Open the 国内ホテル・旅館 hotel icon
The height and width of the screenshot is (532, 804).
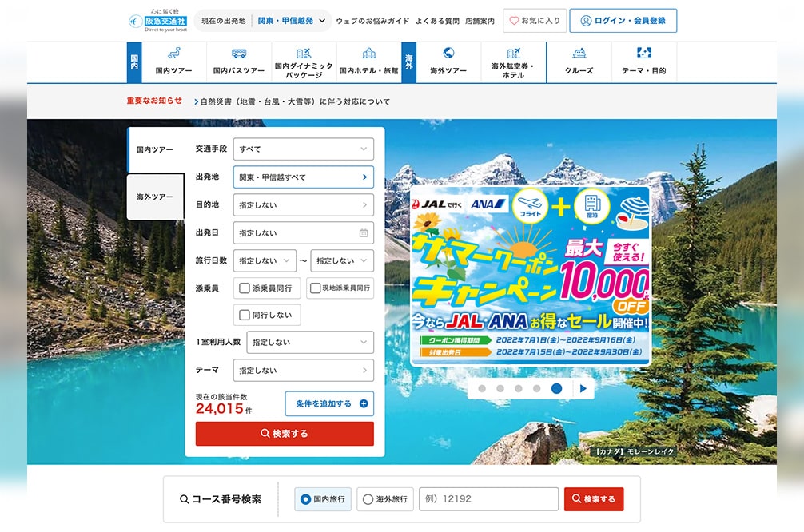(368, 54)
